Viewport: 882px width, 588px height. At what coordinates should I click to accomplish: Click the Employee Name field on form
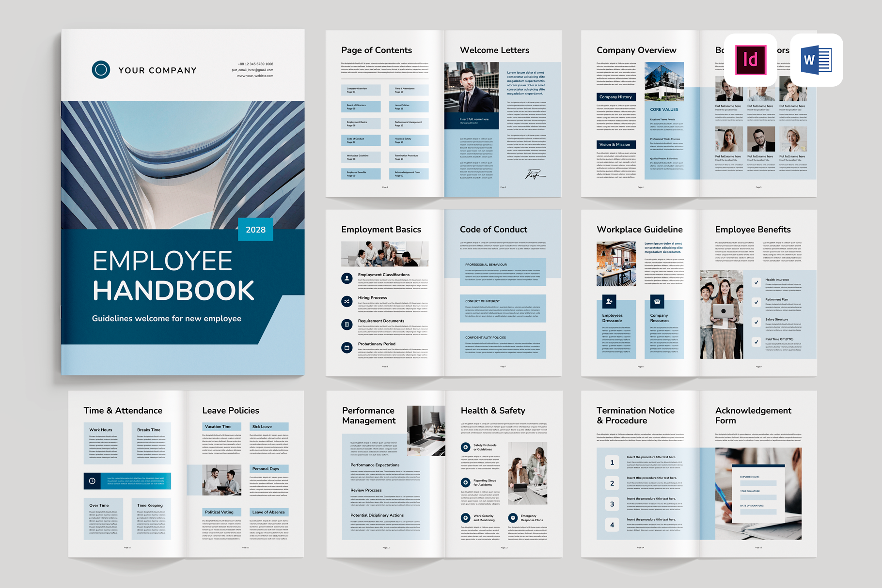758,483
